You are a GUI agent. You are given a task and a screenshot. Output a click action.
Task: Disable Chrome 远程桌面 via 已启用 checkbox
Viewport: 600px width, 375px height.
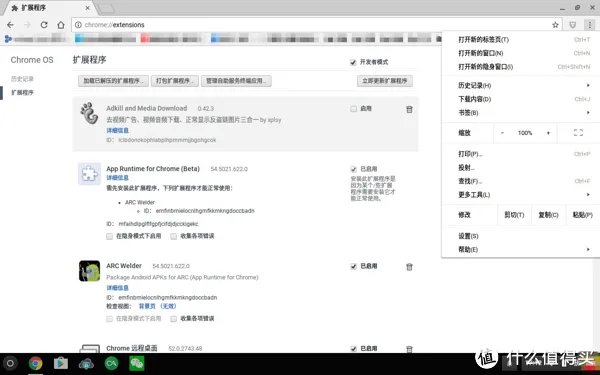click(x=353, y=349)
